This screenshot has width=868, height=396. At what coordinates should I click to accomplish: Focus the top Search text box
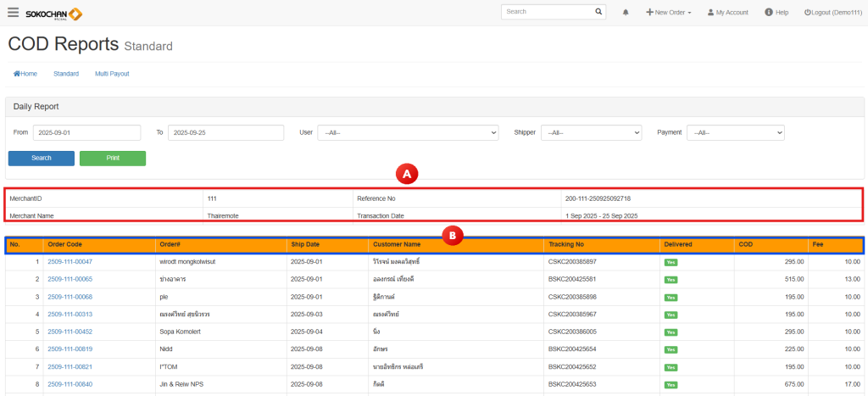click(547, 12)
